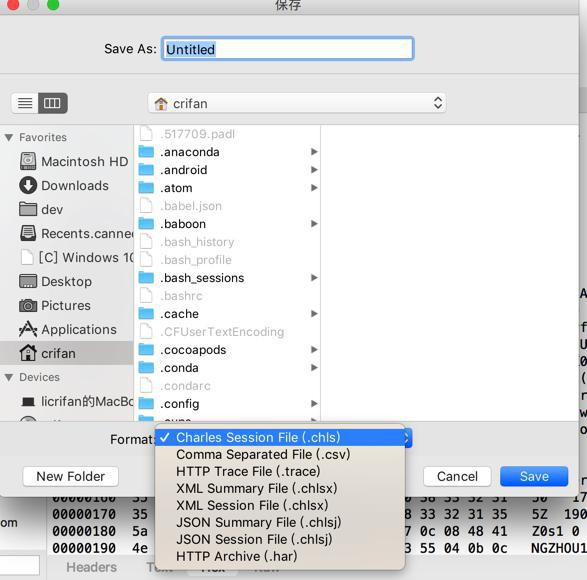Open the .config folder
587x580 pixels.
pos(227,404)
